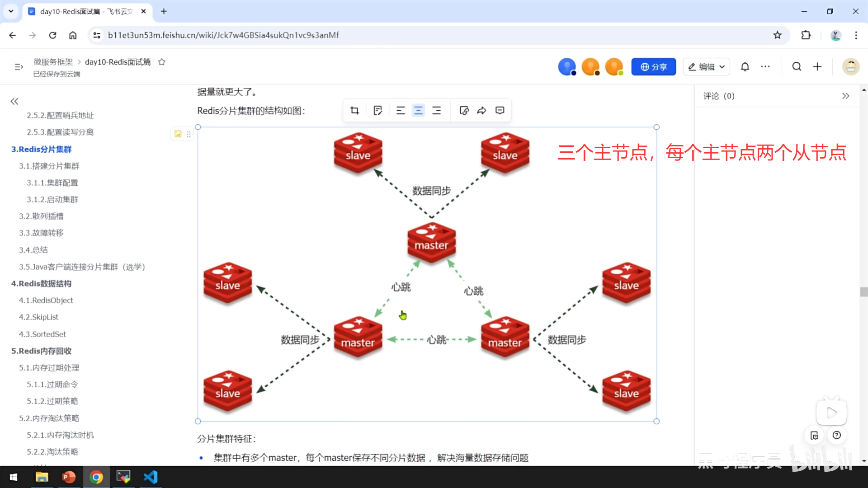Collapse the outline sidebar with double chevron
The height and width of the screenshot is (488, 868).
(x=14, y=101)
